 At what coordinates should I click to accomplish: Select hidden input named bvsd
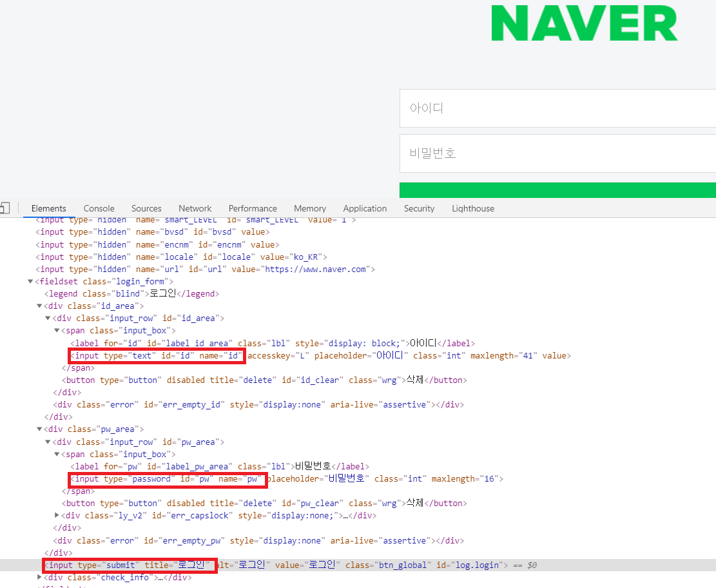click(x=153, y=232)
